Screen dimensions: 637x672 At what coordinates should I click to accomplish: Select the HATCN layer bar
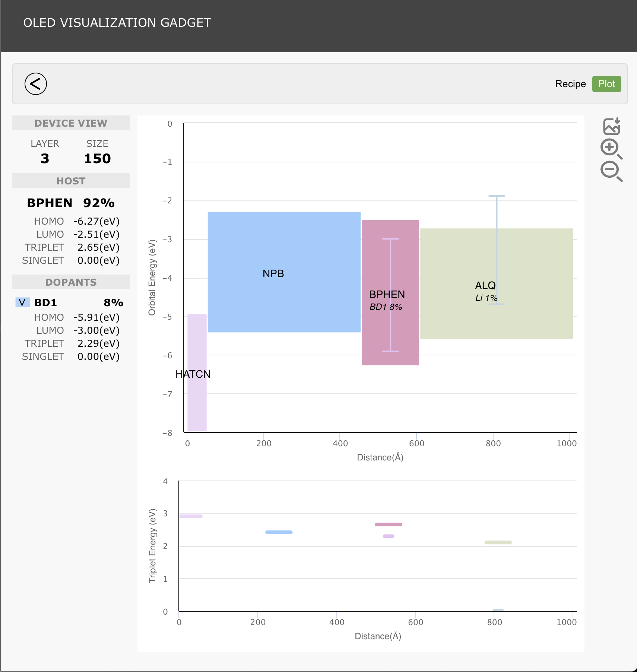click(197, 402)
